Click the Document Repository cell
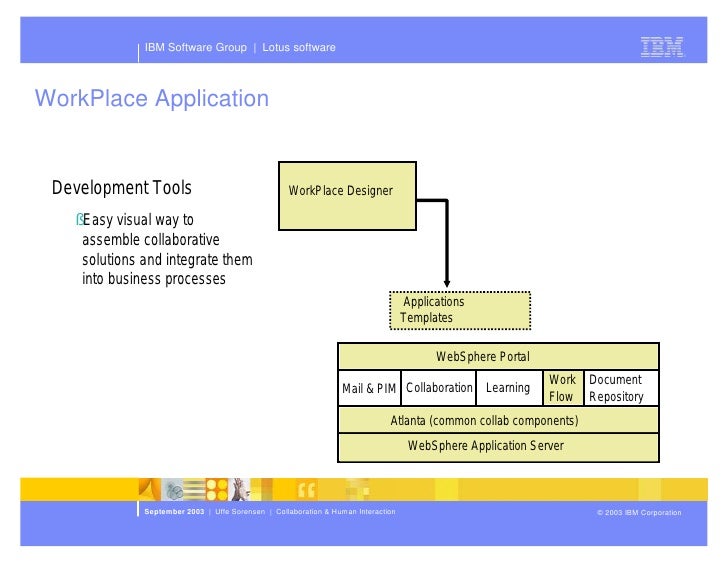Screen dimensions: 728x563 [621, 388]
